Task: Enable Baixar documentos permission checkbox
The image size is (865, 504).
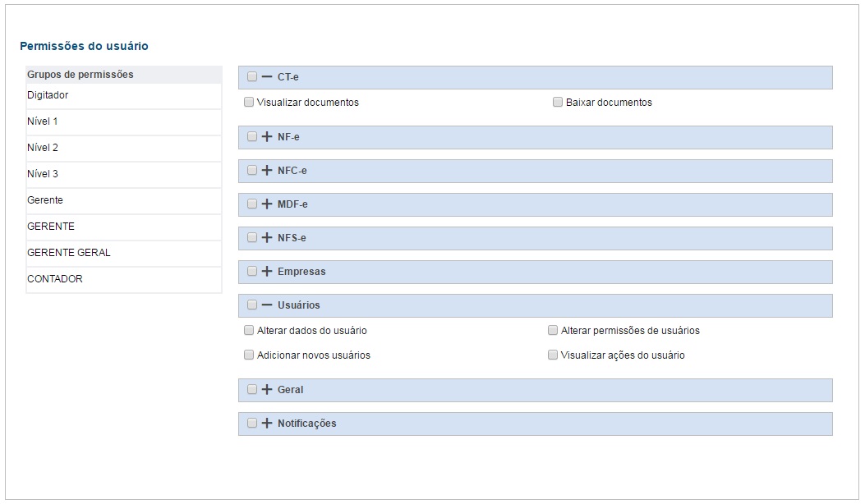Action: [558, 103]
